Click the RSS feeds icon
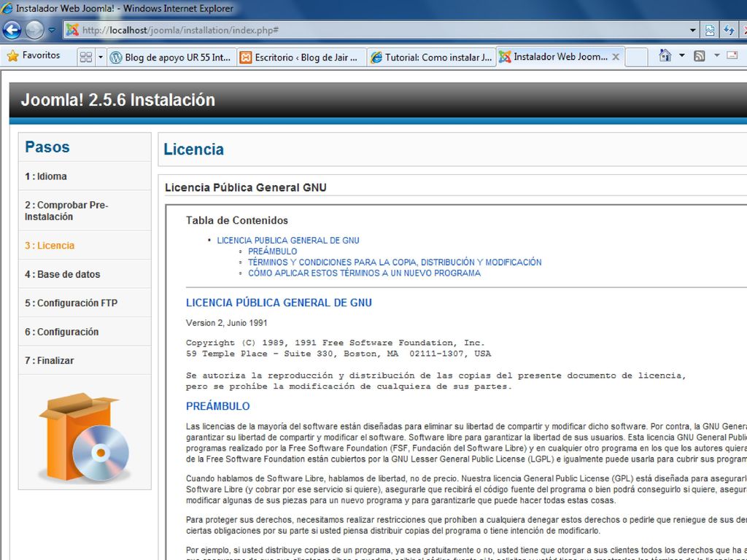747x560 pixels. [699, 56]
